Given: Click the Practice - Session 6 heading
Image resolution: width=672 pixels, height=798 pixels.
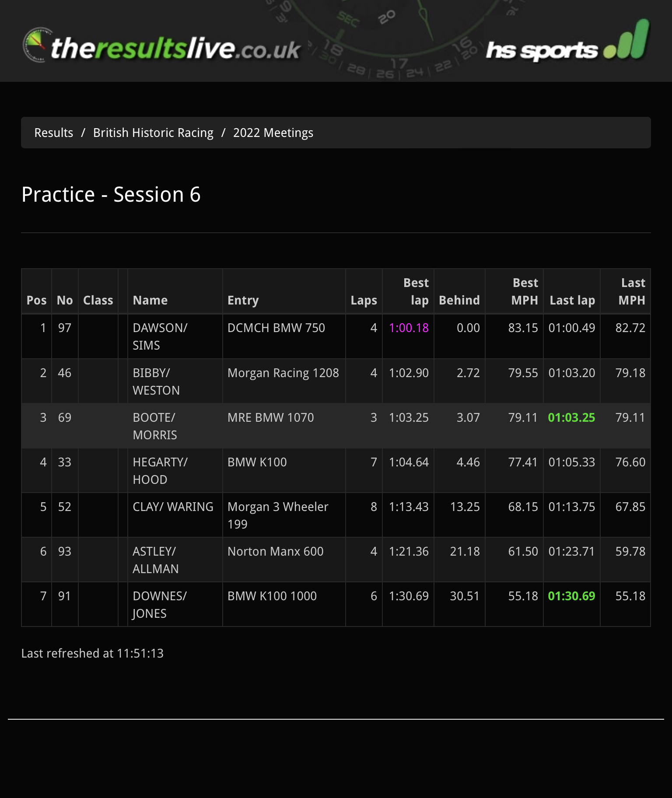Looking at the screenshot, I should click(111, 194).
